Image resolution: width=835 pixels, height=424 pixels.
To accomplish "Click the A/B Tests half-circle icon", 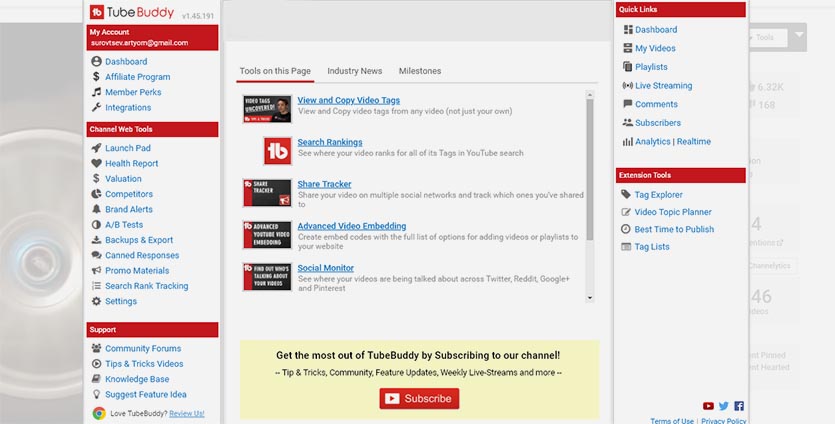I will point(96,224).
